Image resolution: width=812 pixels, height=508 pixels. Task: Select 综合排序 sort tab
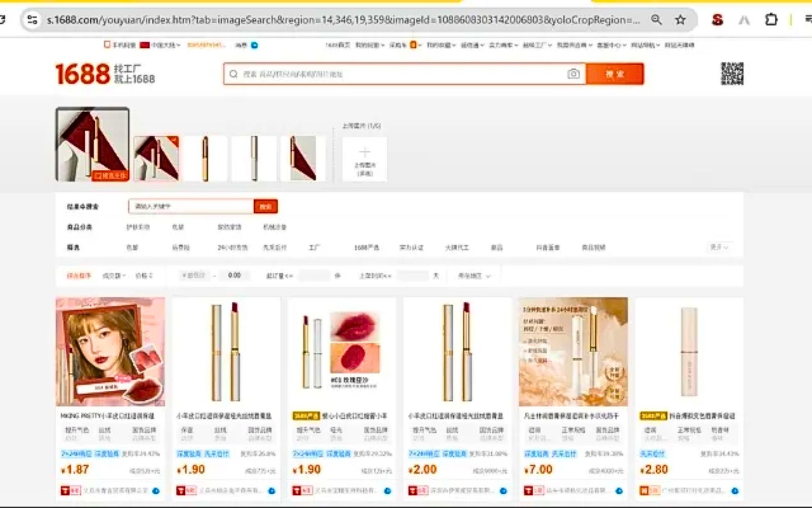(79, 275)
